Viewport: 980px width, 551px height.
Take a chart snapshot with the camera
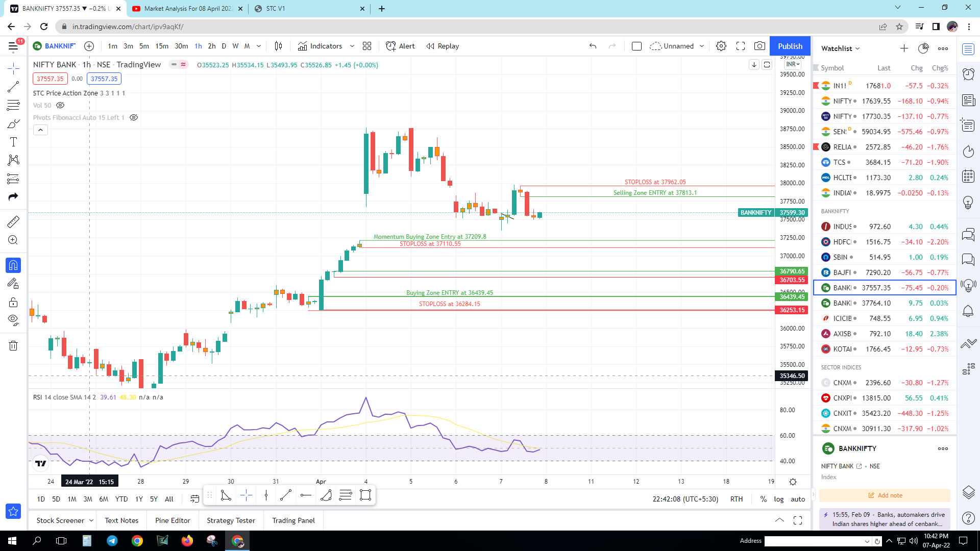[x=759, y=46]
